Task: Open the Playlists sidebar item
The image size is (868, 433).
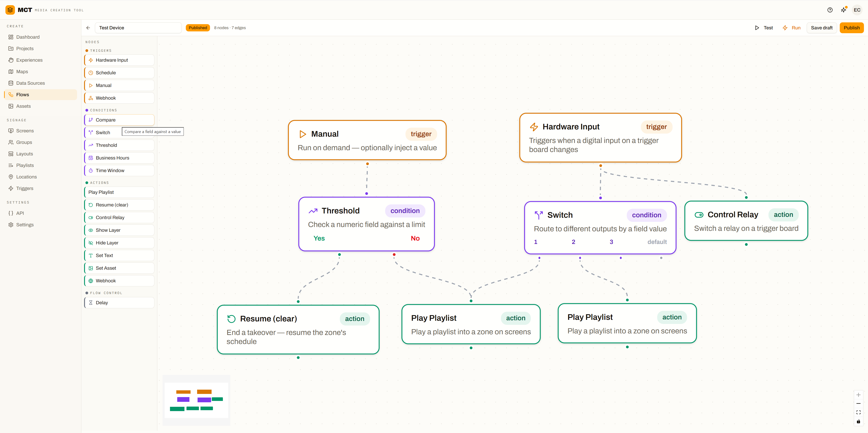Action: point(40,165)
